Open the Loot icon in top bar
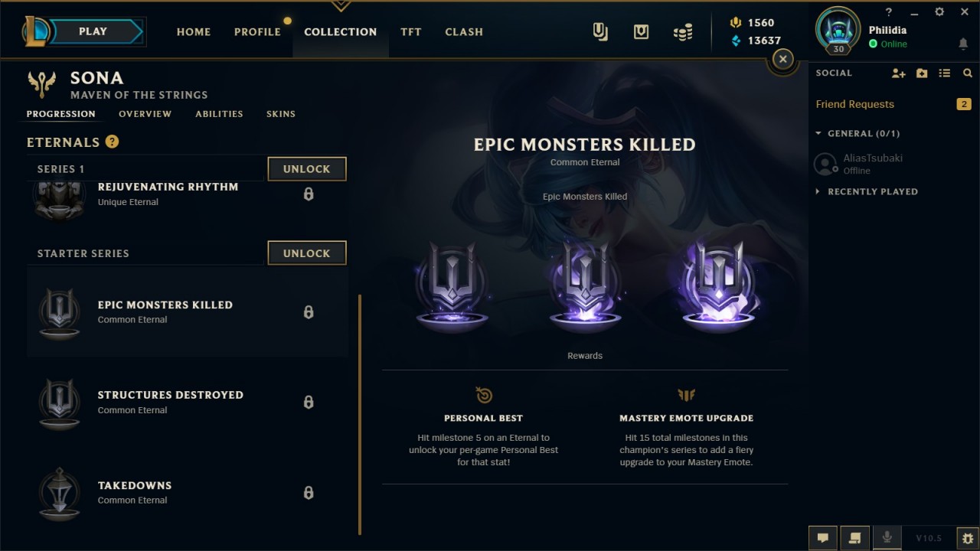The image size is (980, 551). click(x=641, y=31)
